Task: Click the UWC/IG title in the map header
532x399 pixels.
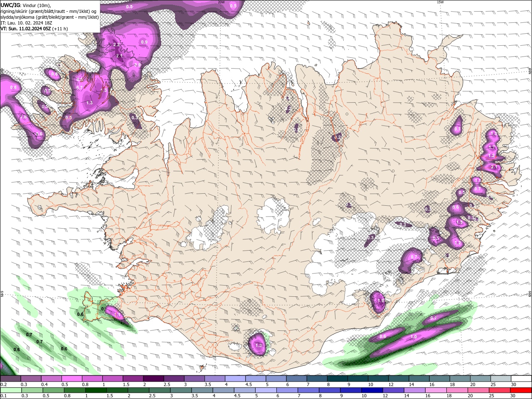Action: [10, 5]
